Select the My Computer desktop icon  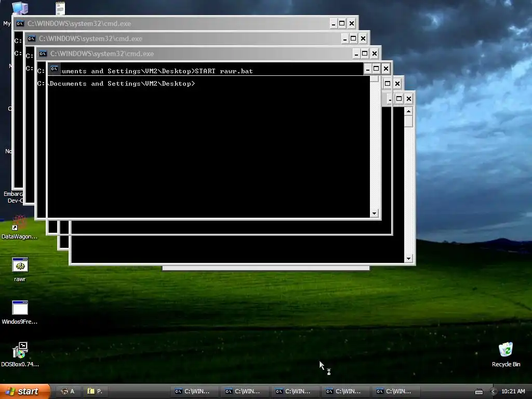point(20,8)
